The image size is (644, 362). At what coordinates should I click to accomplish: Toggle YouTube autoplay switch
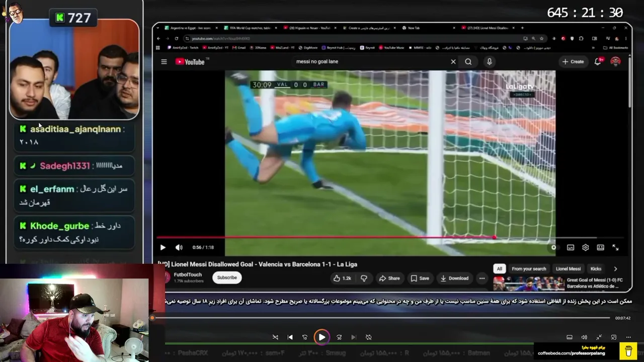(x=554, y=247)
